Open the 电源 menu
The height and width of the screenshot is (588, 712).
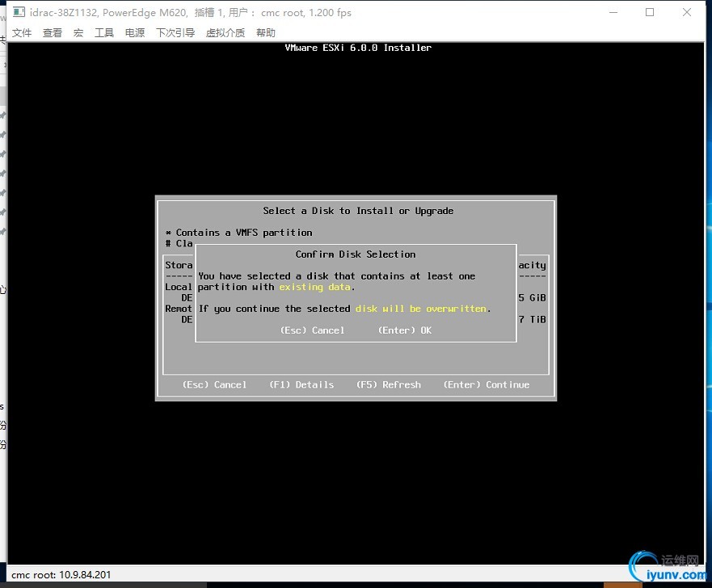[x=135, y=32]
